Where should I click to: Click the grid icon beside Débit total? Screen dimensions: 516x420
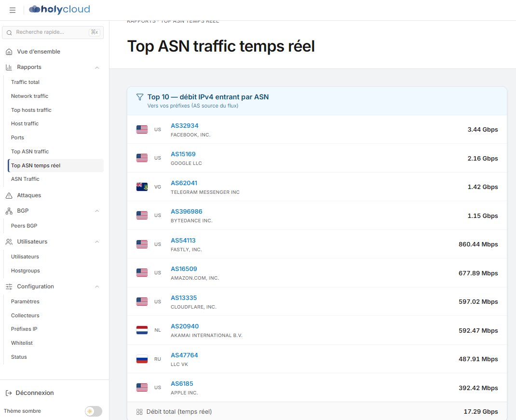[139, 412]
